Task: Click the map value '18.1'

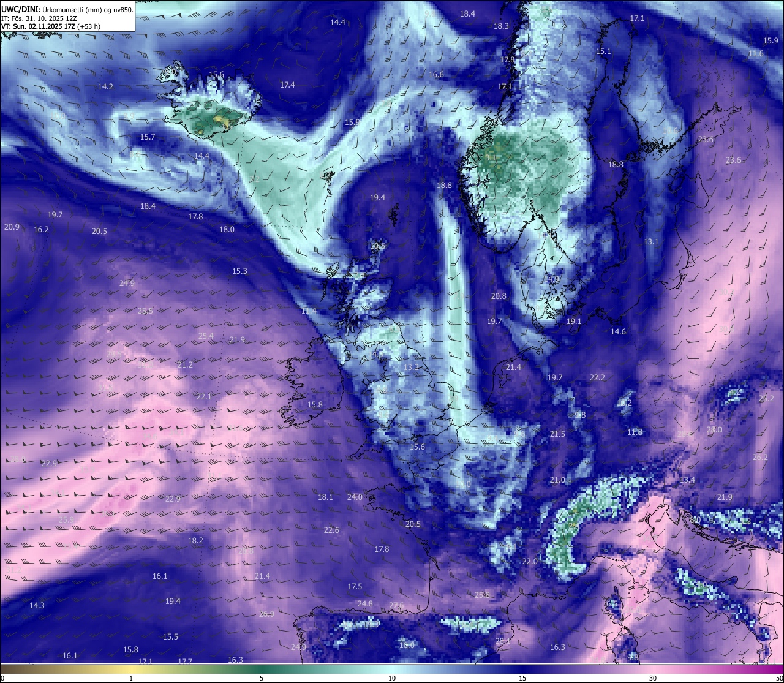Action: pyautogui.click(x=325, y=497)
